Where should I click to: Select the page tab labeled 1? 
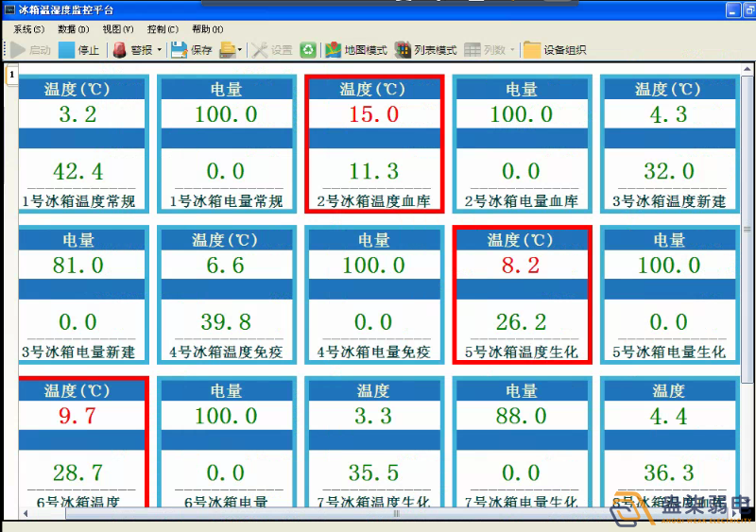pyautogui.click(x=12, y=75)
